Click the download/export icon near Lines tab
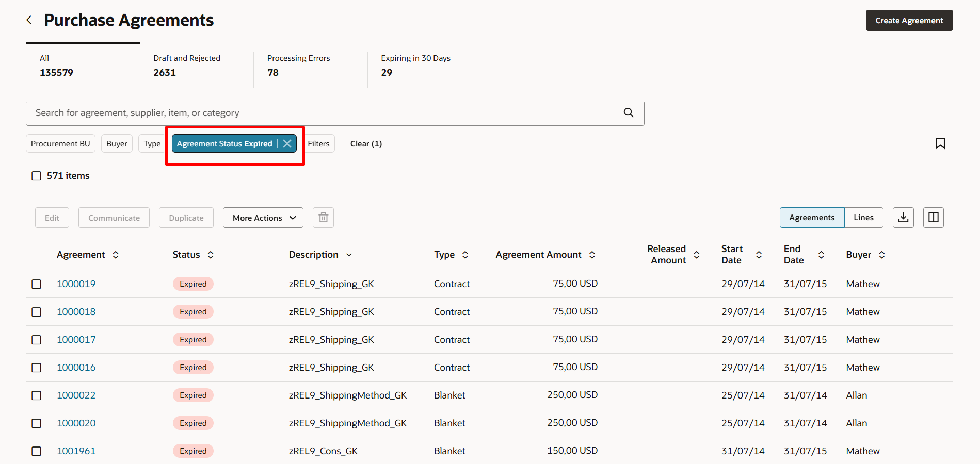This screenshot has height=464, width=980. 903,217
